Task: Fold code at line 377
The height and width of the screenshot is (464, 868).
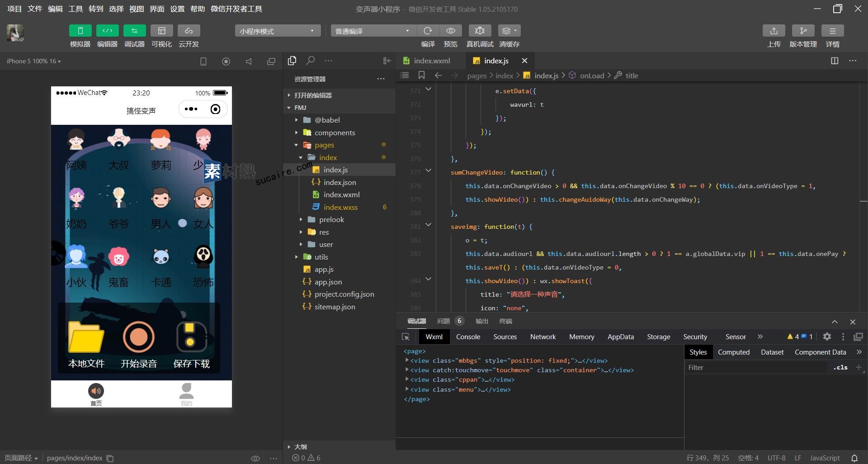Action: pyautogui.click(x=428, y=170)
